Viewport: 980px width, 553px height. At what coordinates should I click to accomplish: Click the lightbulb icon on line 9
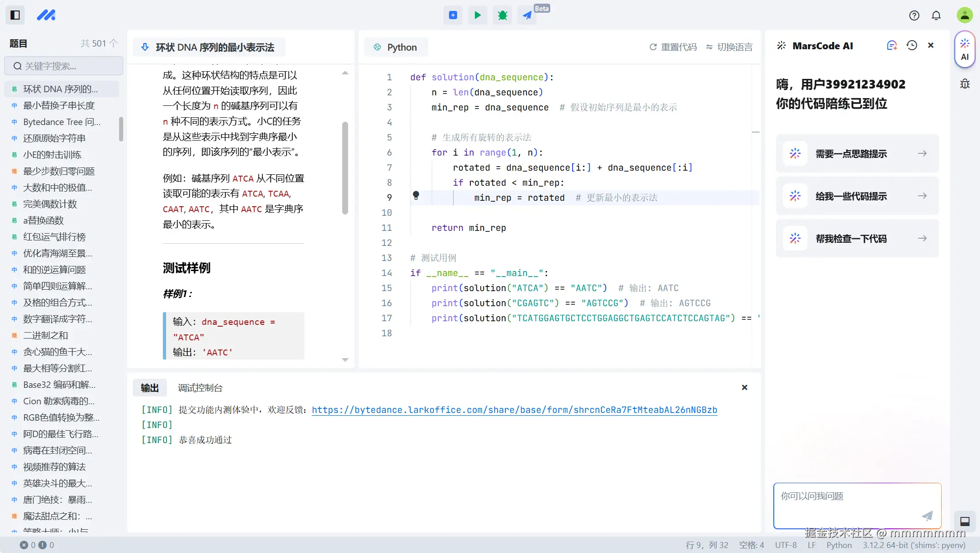click(x=416, y=195)
